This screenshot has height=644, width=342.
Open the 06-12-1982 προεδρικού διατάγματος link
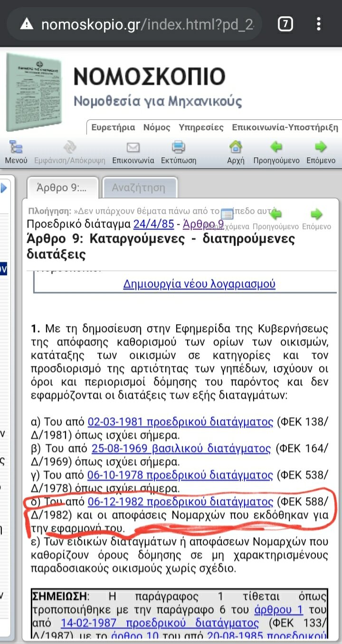click(x=180, y=501)
